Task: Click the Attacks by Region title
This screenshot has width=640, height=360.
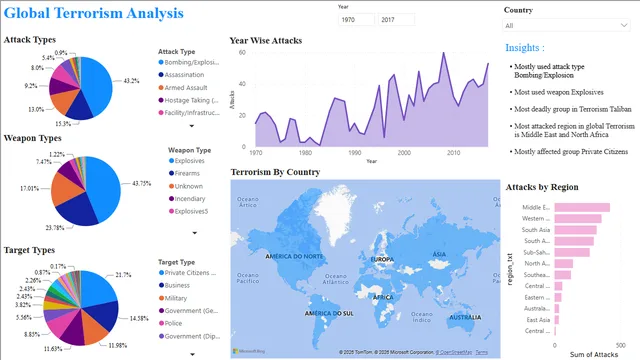Action: 542,187
